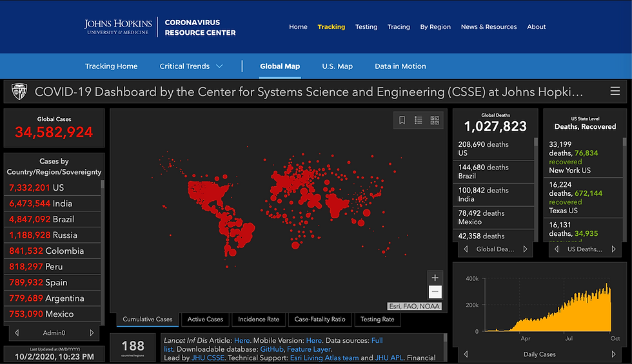Open the About nav item
Image resolution: width=632 pixels, height=364 pixels.
pyautogui.click(x=536, y=26)
